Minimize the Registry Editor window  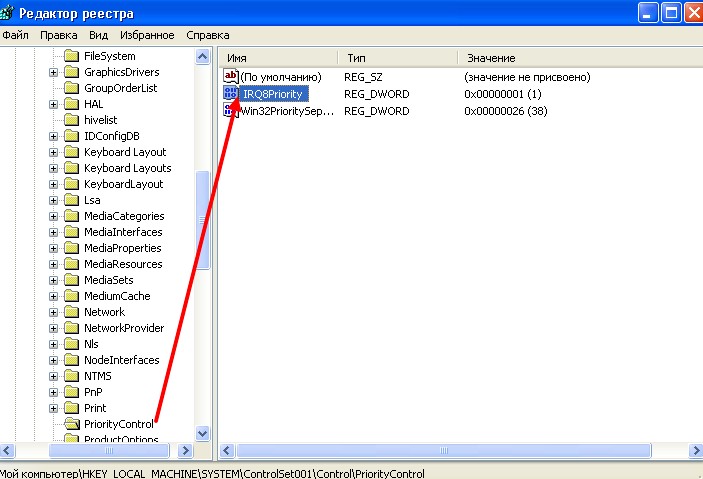[x=647, y=13]
